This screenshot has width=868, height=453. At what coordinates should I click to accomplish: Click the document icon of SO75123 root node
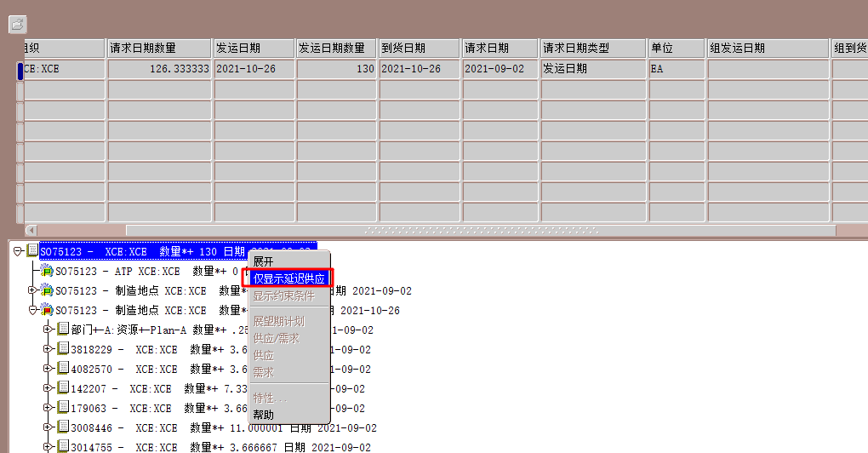[x=32, y=249]
